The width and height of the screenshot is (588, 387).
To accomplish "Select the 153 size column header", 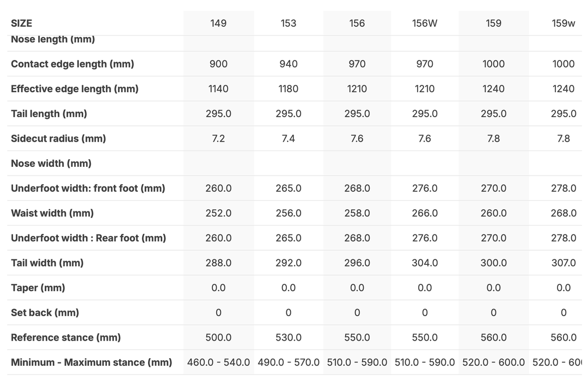I will click(x=289, y=23).
